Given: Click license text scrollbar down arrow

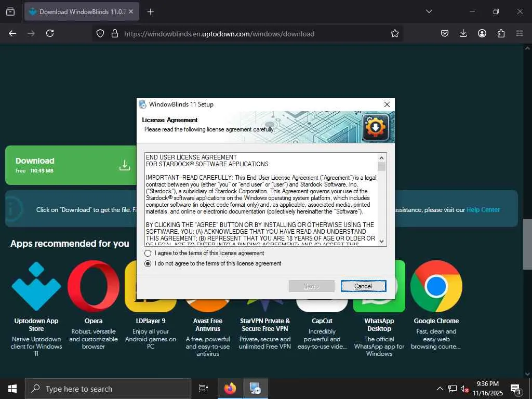Looking at the screenshot, I should coord(381,241).
